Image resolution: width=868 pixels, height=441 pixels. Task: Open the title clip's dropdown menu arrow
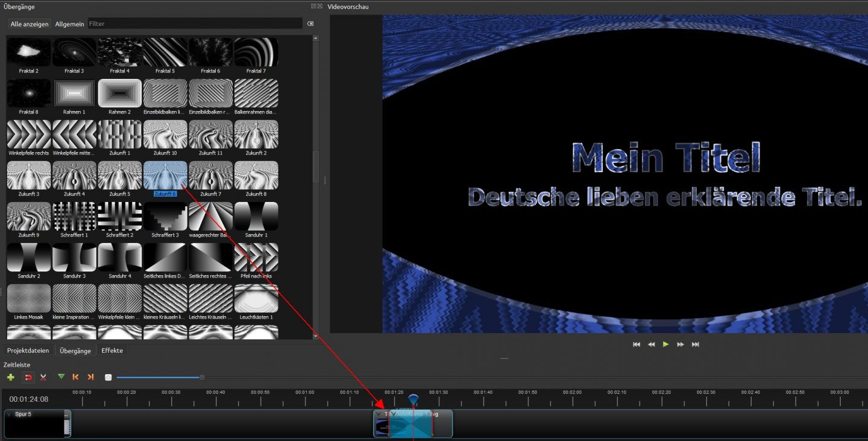[379, 414]
